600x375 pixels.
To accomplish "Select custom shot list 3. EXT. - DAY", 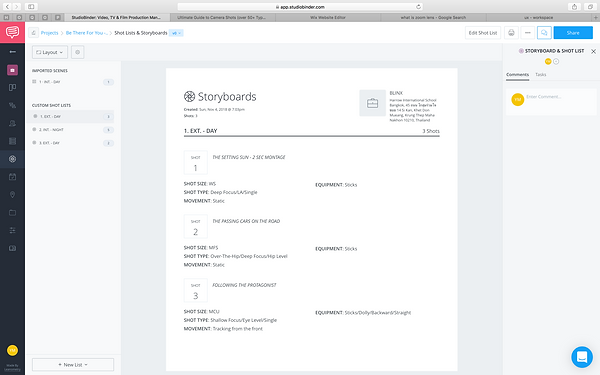I will pyautogui.click(x=73, y=143).
